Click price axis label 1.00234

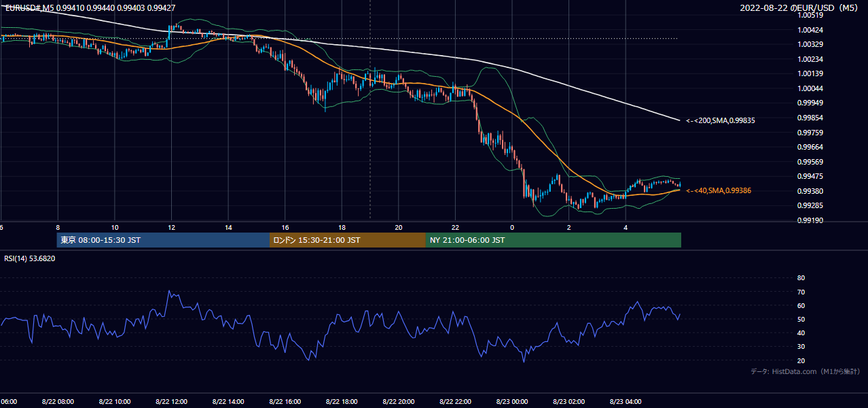click(x=809, y=59)
